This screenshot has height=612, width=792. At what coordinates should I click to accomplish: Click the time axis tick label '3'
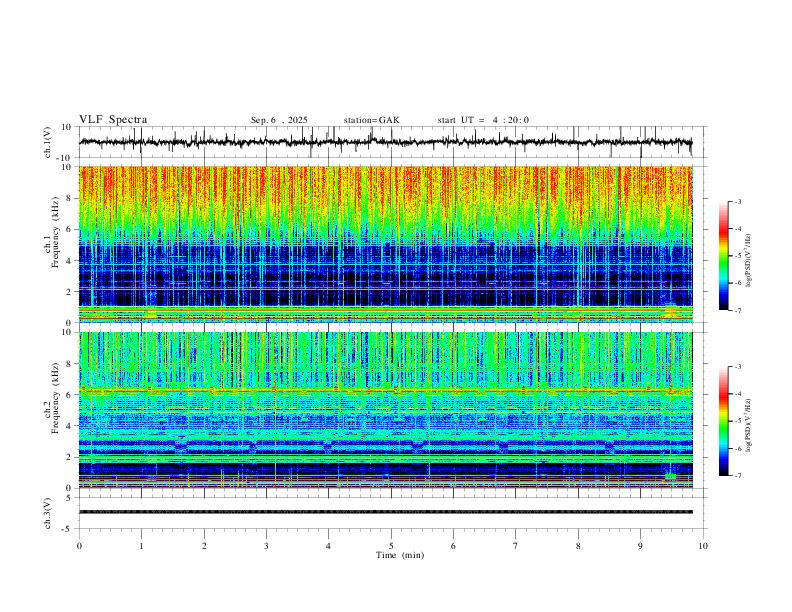pyautogui.click(x=266, y=546)
